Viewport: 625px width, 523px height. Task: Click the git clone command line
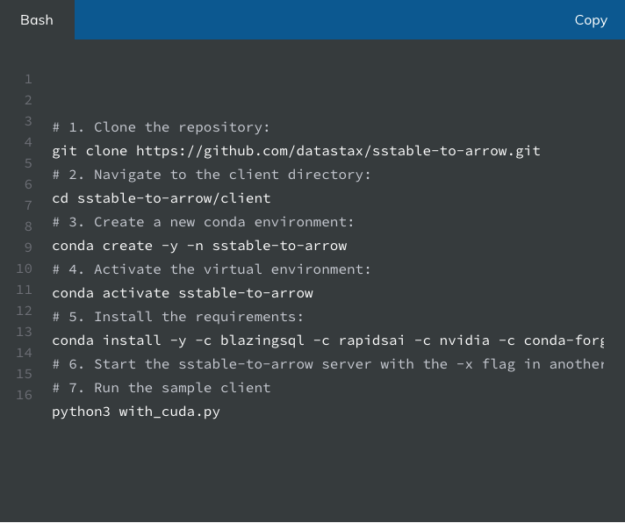pyautogui.click(x=296, y=151)
